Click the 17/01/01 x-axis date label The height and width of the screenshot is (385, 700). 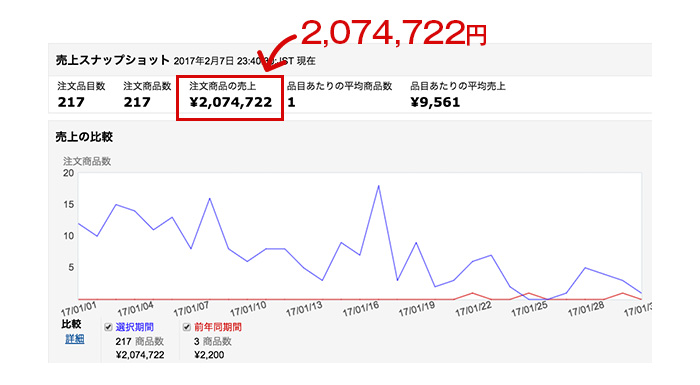(79, 309)
